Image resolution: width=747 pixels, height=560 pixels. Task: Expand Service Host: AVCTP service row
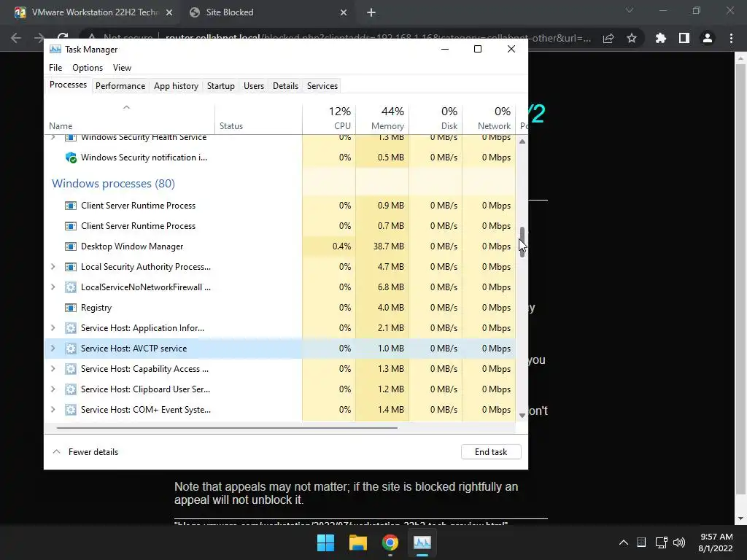[x=53, y=349]
